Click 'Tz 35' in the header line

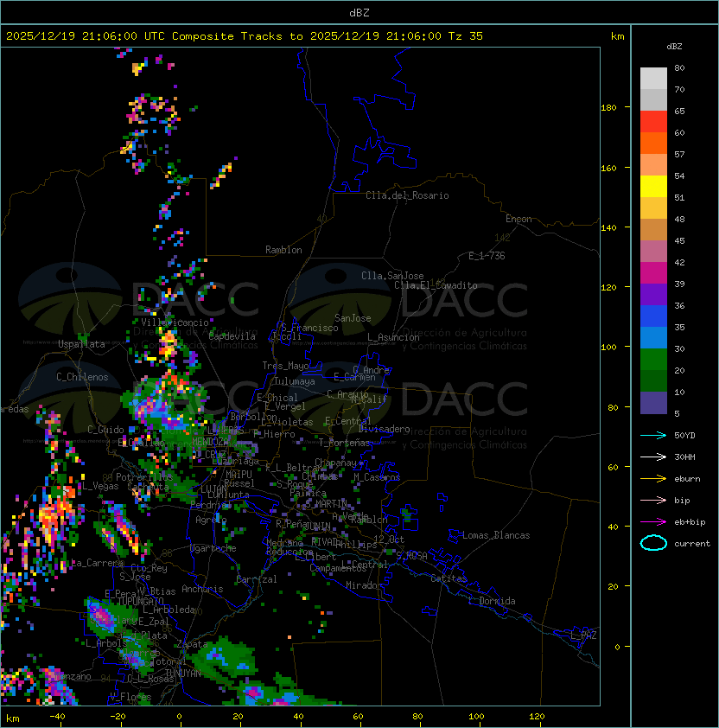pos(466,36)
